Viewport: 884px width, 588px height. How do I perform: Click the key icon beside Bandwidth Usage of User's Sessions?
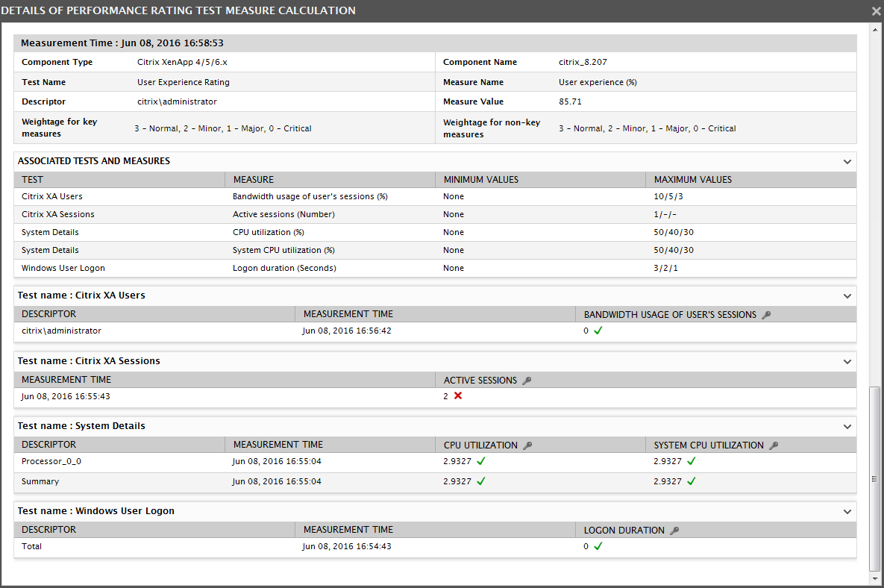[x=766, y=315]
